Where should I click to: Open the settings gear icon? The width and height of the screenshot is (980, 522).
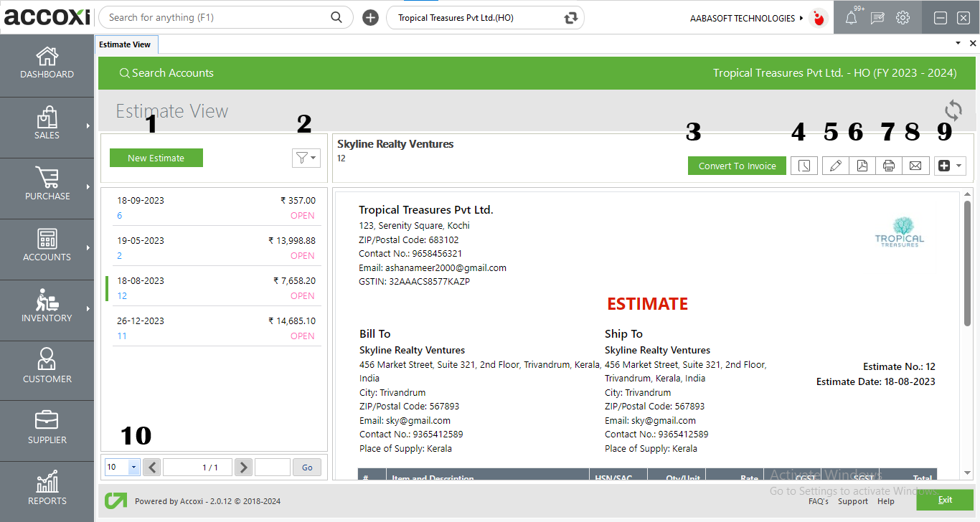tap(903, 17)
